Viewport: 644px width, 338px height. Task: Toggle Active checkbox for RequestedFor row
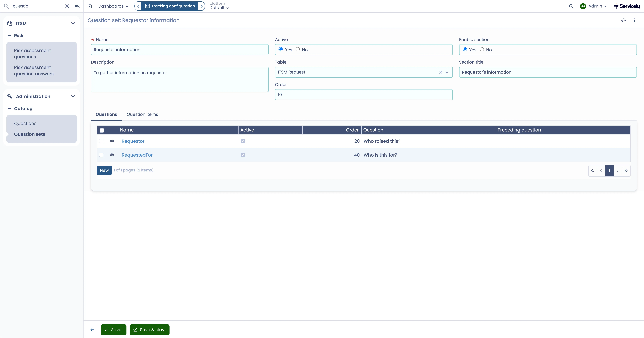point(243,155)
